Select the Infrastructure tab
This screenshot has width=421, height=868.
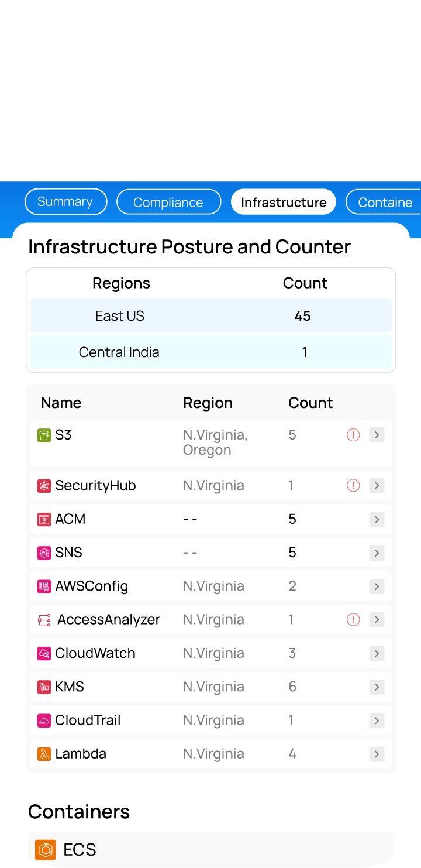click(284, 203)
